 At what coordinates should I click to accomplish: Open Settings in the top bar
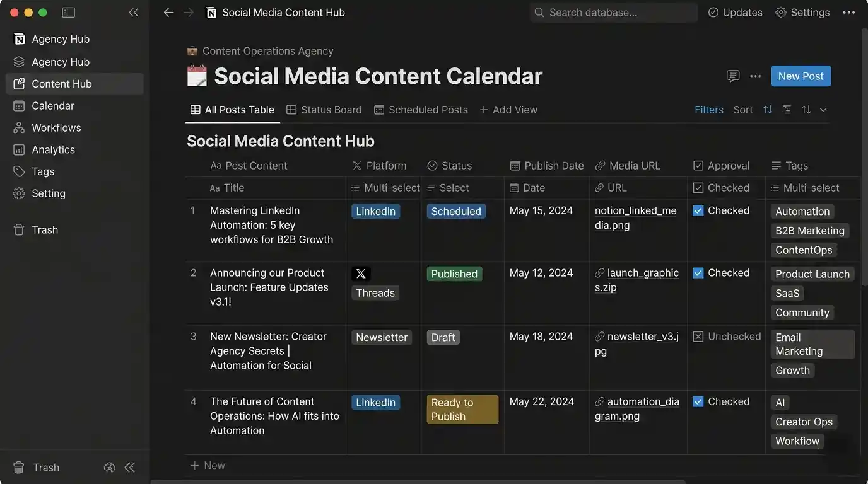click(802, 13)
